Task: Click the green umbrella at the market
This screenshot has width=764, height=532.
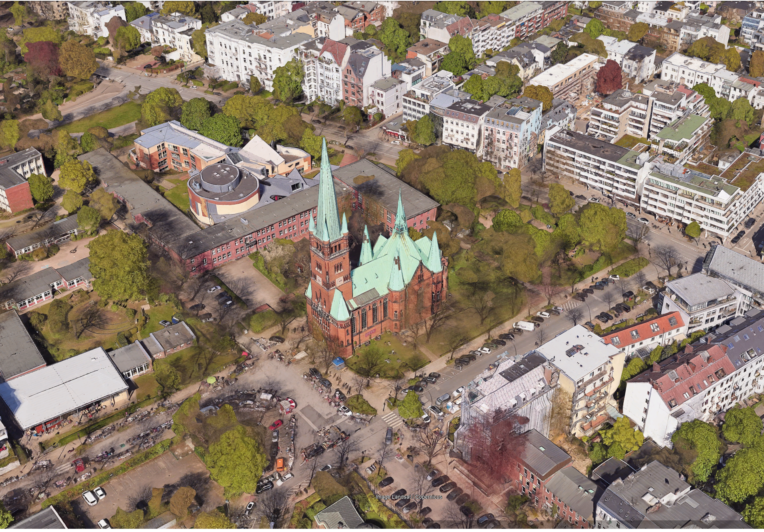Action: point(212,379)
